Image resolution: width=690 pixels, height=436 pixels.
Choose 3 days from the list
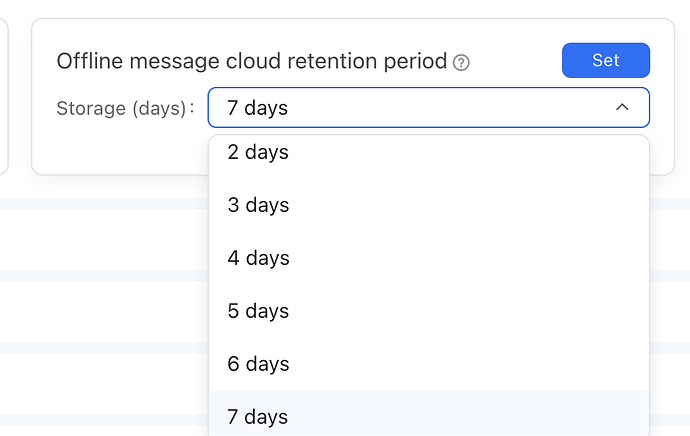coord(258,205)
